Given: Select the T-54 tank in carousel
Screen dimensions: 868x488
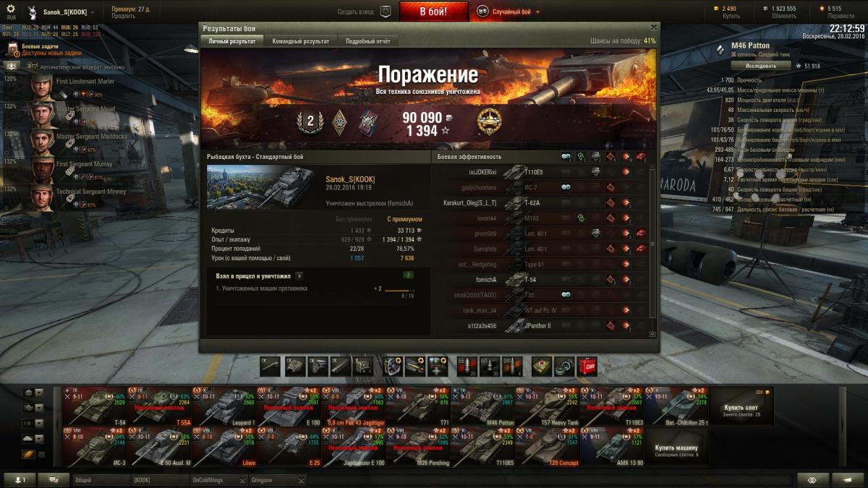Looking at the screenshot, I should point(95,406).
